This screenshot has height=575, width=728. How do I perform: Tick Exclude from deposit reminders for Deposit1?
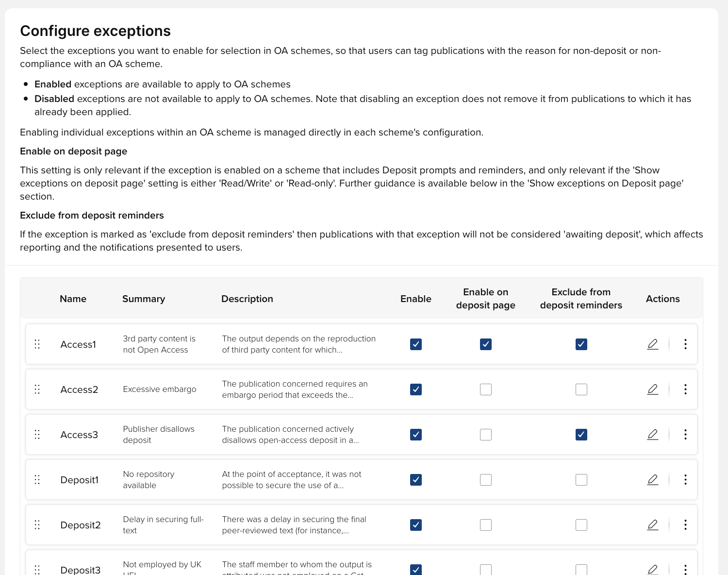pos(581,480)
